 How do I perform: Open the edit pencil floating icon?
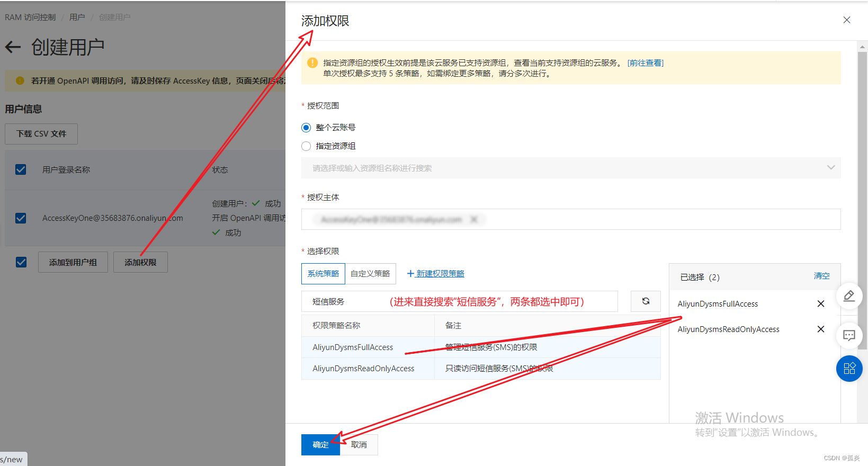pyautogui.click(x=849, y=296)
